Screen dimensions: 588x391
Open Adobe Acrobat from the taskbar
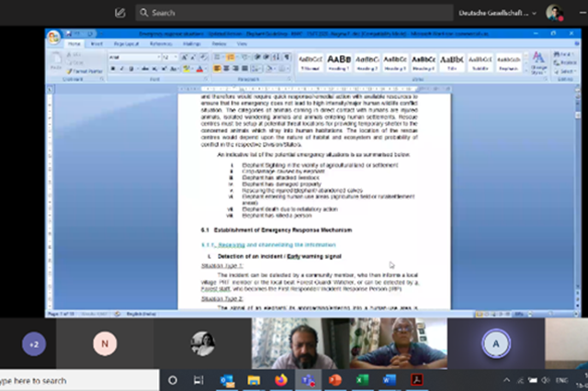(x=415, y=379)
